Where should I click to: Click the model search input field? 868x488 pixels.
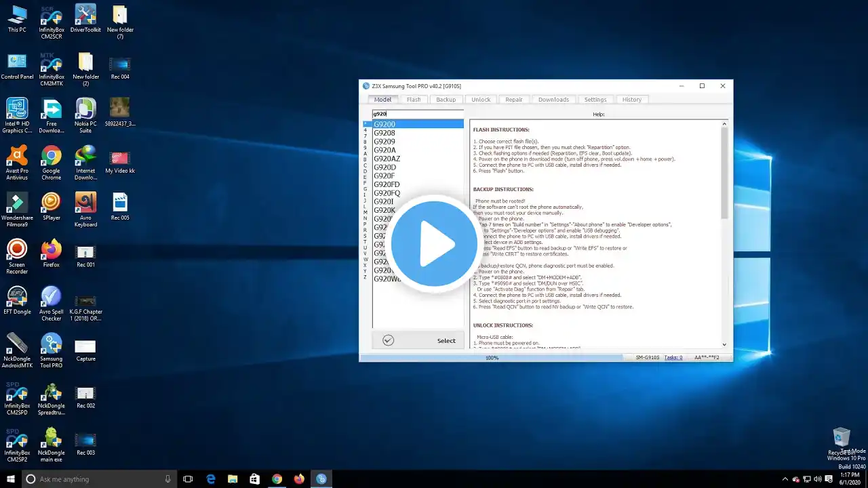(x=418, y=114)
